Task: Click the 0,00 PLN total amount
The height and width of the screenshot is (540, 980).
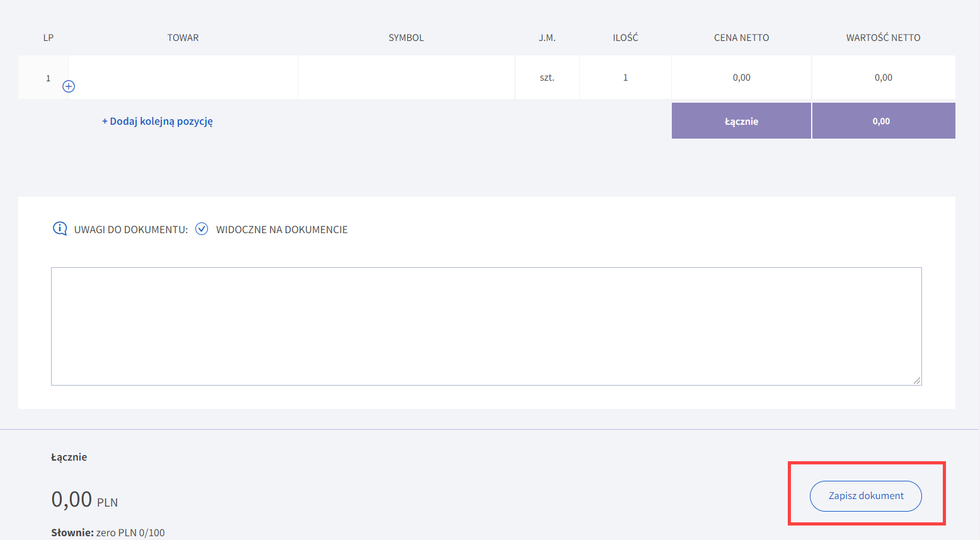Action: [x=84, y=500]
